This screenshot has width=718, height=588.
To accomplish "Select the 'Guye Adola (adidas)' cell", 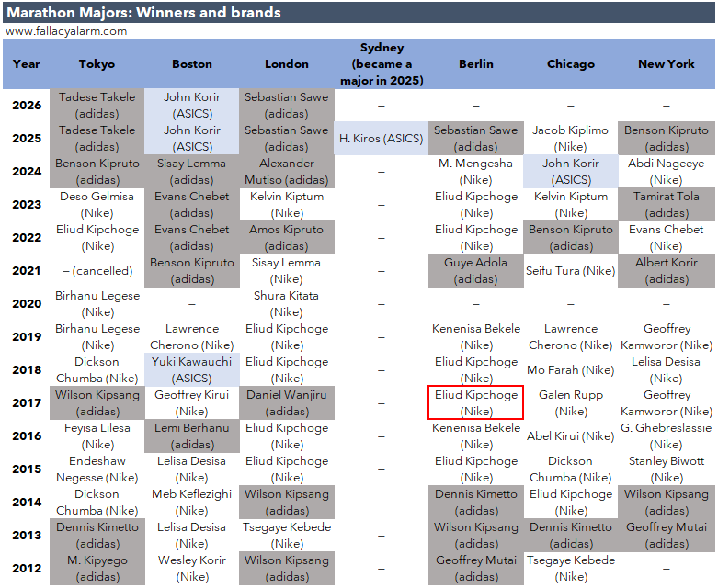I will point(476,270).
